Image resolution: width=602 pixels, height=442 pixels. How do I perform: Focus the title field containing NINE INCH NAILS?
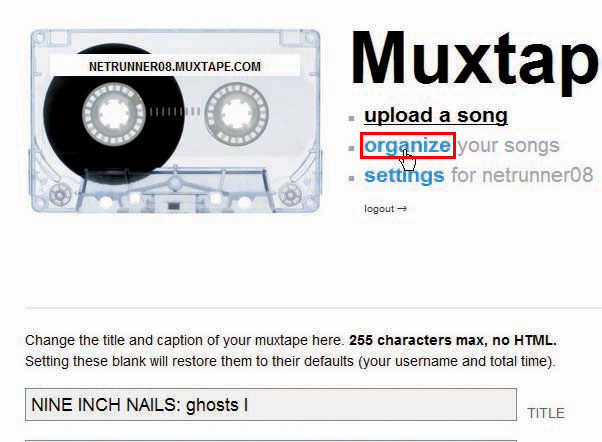pyautogui.click(x=271, y=405)
